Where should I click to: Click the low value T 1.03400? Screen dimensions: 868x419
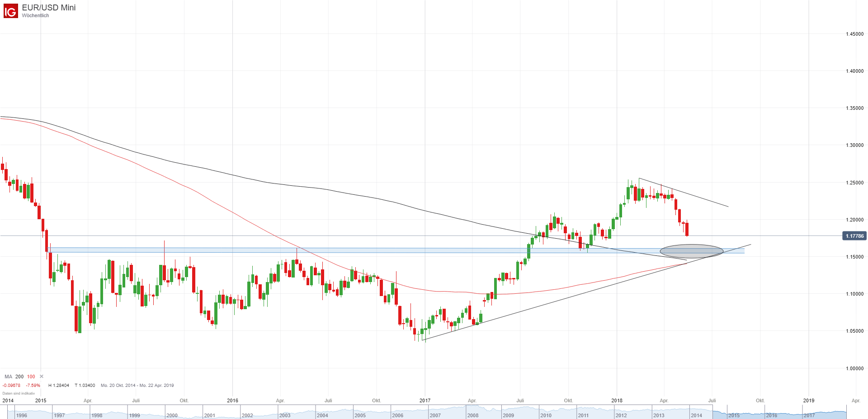pos(85,386)
